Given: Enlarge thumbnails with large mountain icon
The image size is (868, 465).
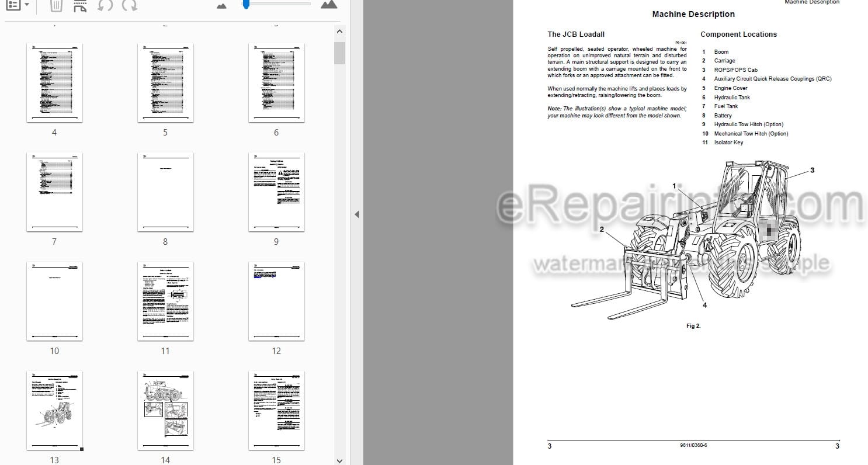Looking at the screenshot, I should pyautogui.click(x=329, y=5).
